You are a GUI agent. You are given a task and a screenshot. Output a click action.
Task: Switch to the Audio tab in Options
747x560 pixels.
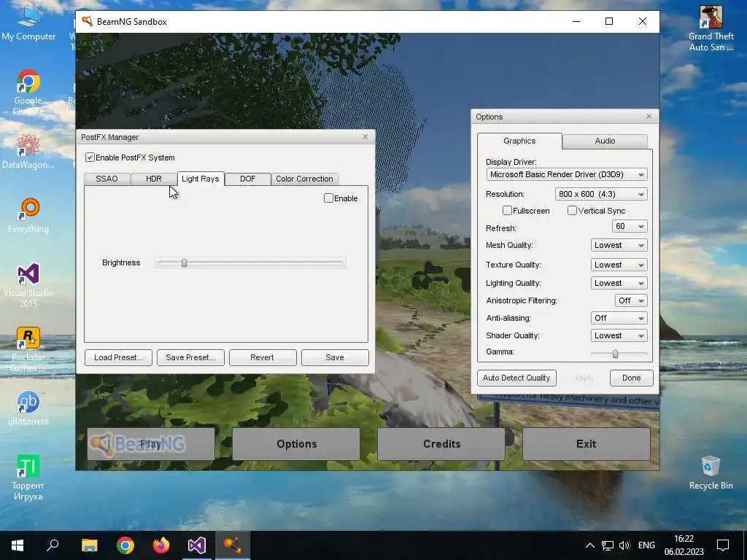point(605,141)
